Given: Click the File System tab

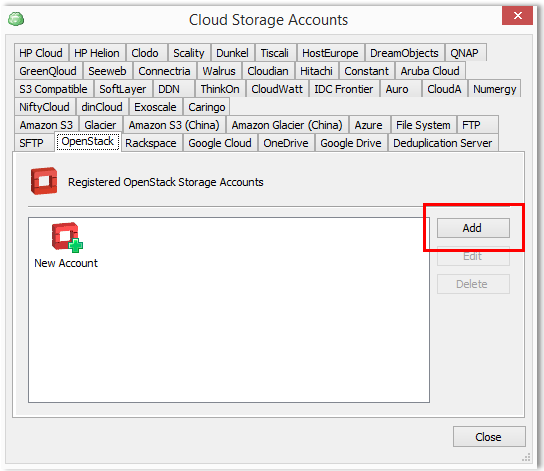Looking at the screenshot, I should coord(423,125).
